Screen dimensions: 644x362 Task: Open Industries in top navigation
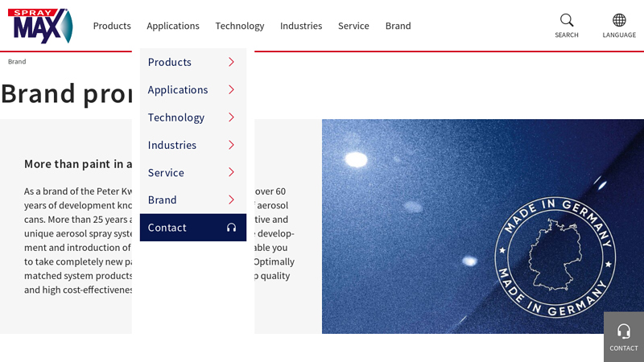301,26
